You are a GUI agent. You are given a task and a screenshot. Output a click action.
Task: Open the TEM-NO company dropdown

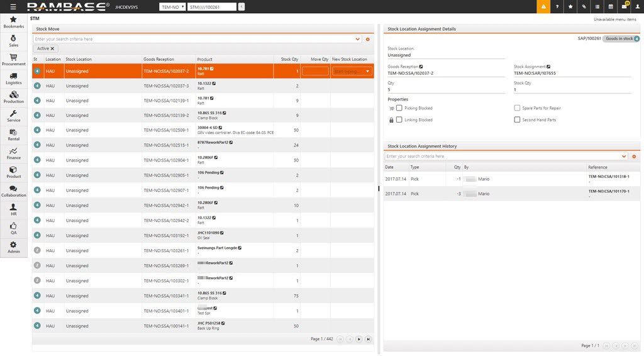(173, 7)
